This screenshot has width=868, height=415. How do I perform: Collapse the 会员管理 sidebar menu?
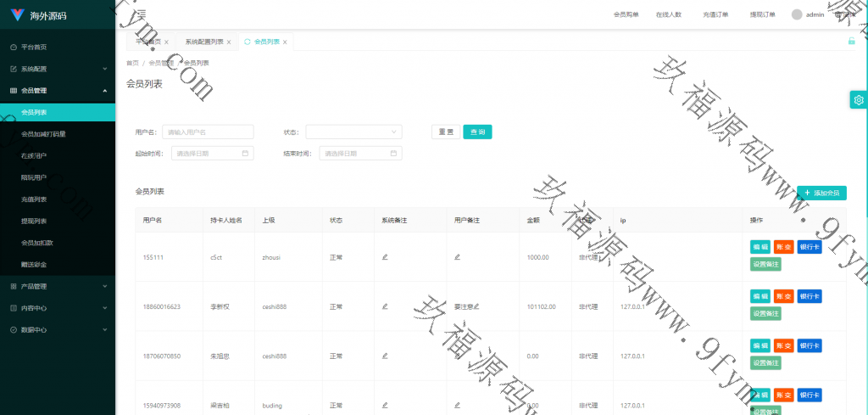(x=57, y=91)
